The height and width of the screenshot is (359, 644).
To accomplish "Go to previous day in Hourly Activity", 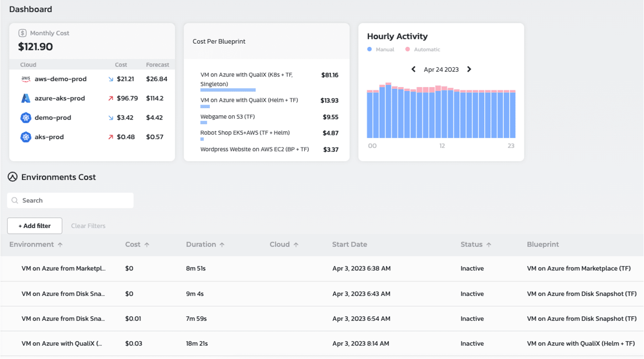I will (x=413, y=69).
